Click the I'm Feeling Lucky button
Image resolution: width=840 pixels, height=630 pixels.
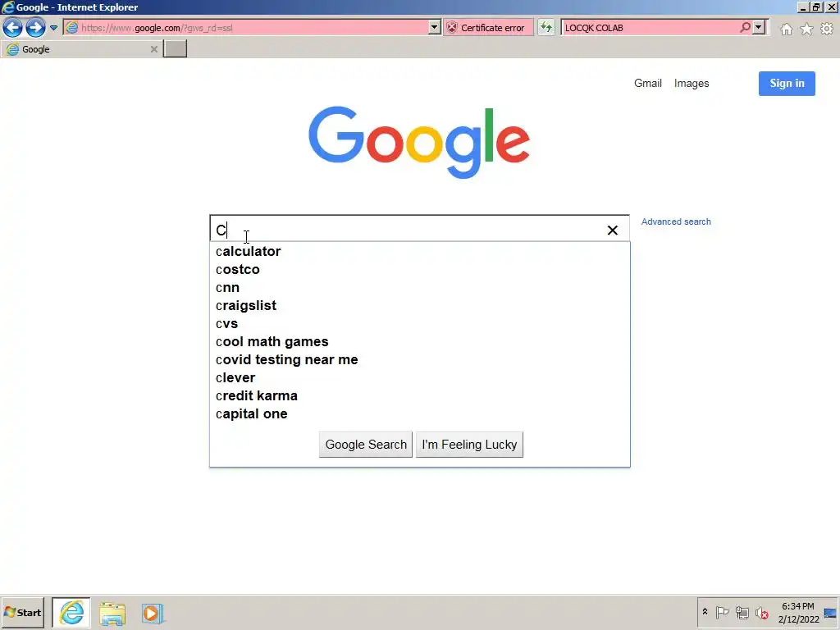(469, 445)
